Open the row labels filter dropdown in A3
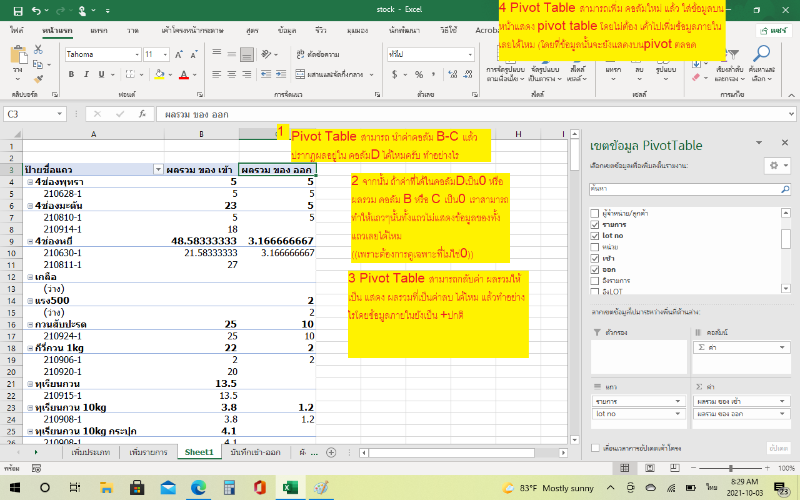Viewport: 800px width, 500px height. [156, 170]
